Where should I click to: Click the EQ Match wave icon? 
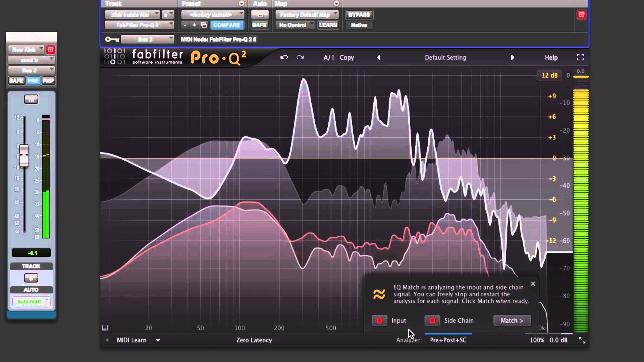[x=379, y=294]
